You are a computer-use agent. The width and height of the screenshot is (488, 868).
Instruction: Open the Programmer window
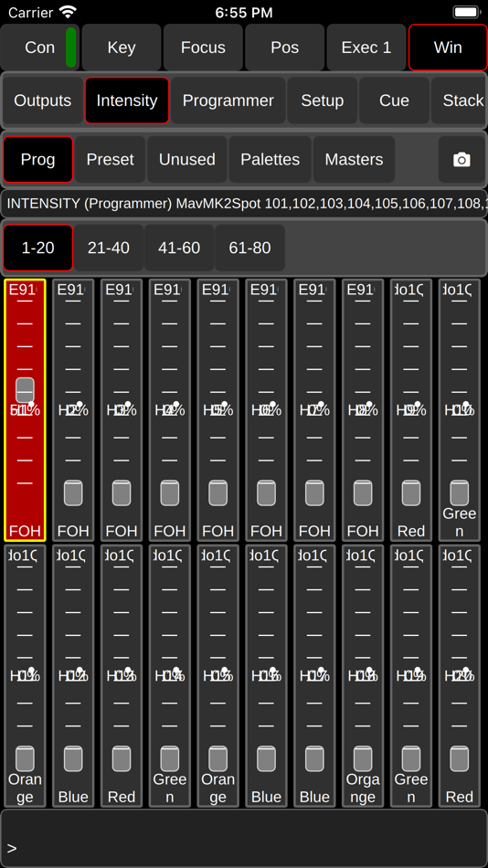[x=228, y=101]
